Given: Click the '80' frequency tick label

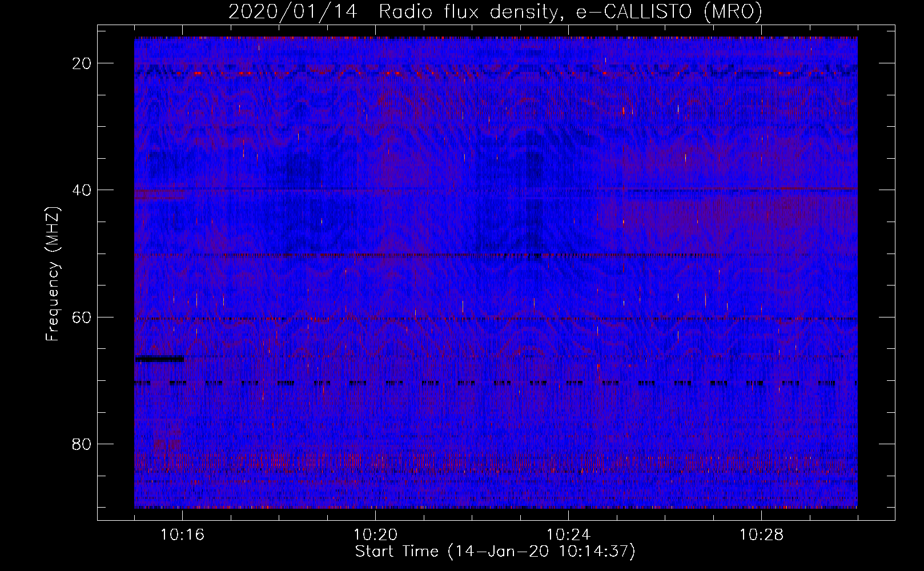Looking at the screenshot, I should coord(82,444).
